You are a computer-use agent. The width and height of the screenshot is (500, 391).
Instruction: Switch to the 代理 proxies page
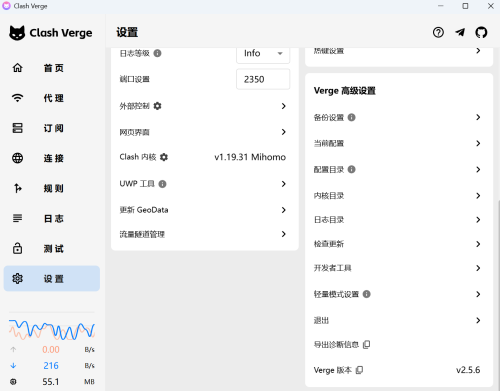click(52, 98)
